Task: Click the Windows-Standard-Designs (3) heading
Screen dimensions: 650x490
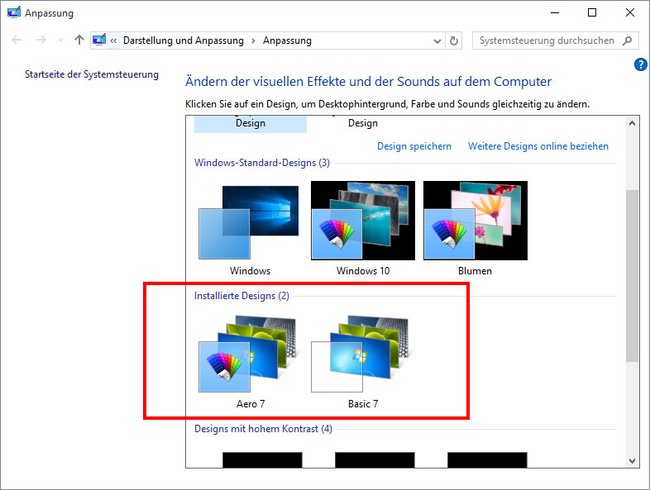Action: pos(262,163)
